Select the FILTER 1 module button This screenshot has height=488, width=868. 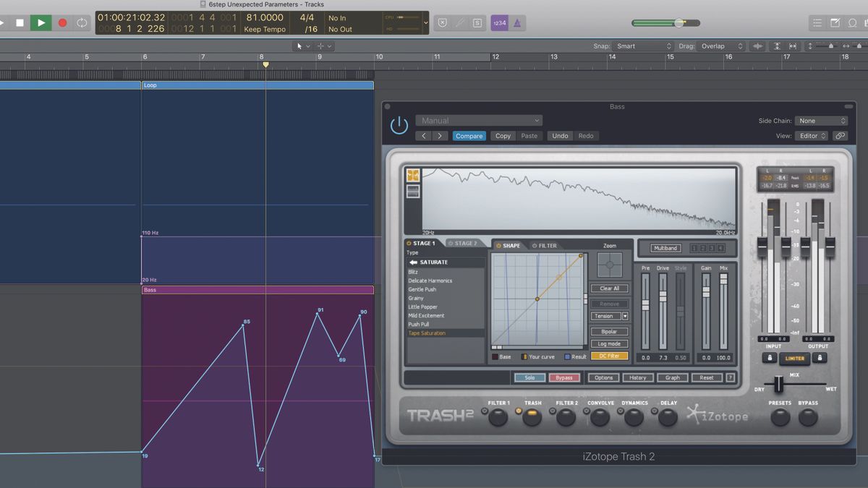tap(498, 416)
